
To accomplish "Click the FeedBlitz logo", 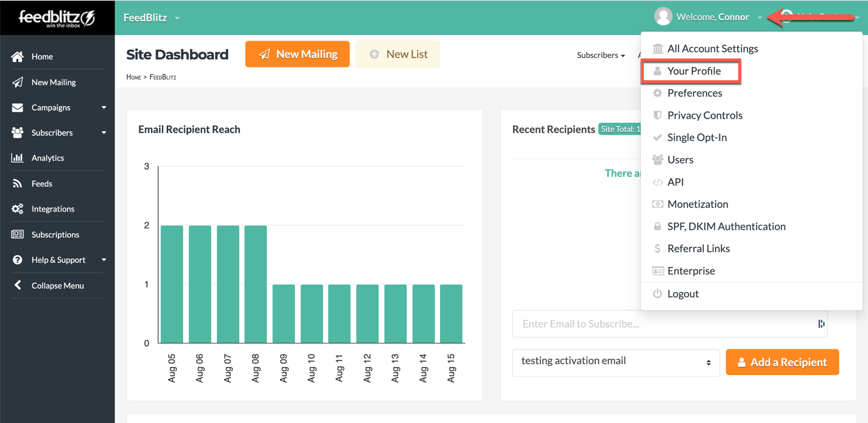I will 57,18.
